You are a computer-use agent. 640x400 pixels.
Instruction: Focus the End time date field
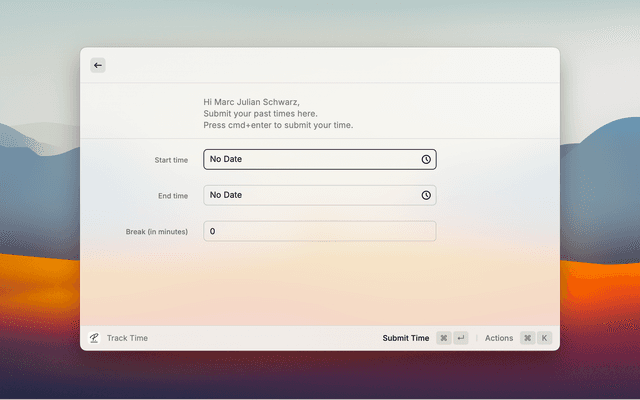click(x=310, y=195)
